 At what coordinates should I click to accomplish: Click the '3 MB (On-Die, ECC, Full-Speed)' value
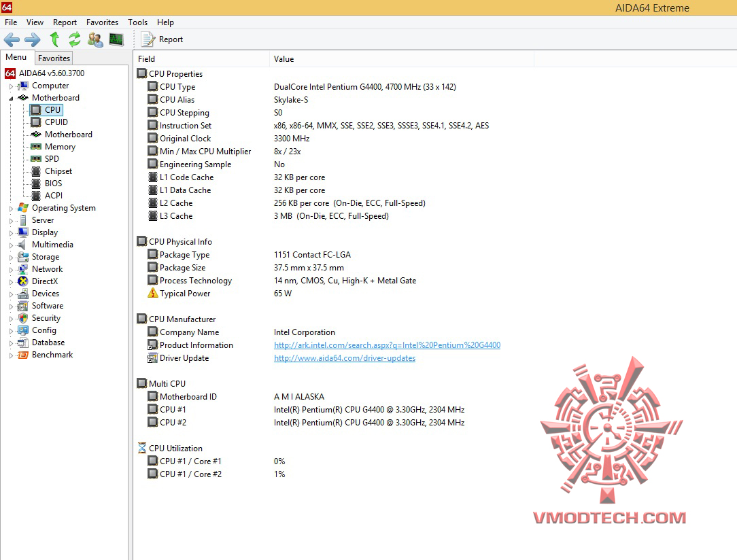click(331, 216)
